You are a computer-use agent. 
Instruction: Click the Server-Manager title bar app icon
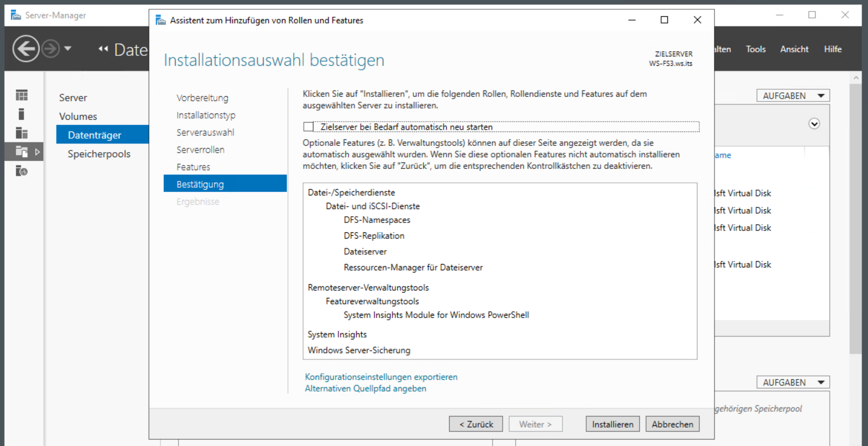pyautogui.click(x=16, y=15)
